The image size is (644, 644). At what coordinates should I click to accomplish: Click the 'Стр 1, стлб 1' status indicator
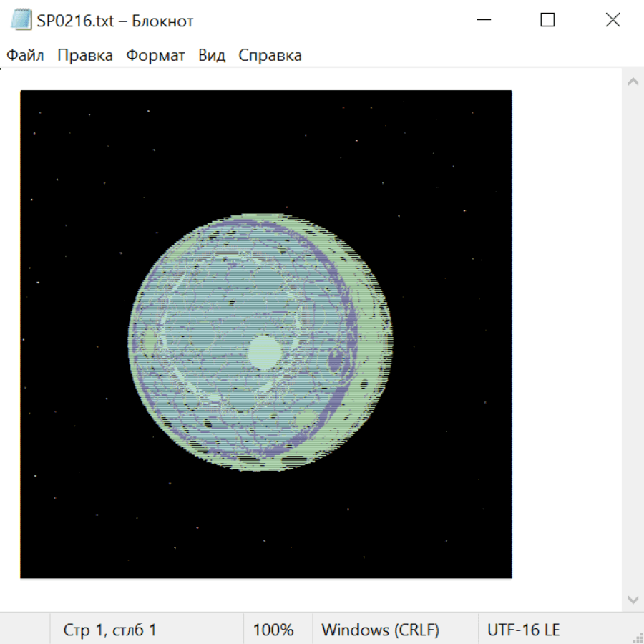[110, 630]
